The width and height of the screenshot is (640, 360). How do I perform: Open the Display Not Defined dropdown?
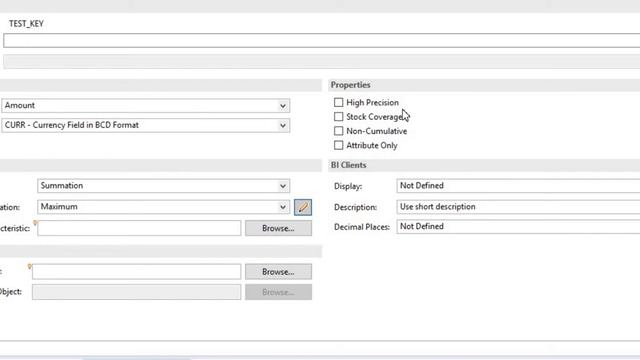[x=518, y=186]
